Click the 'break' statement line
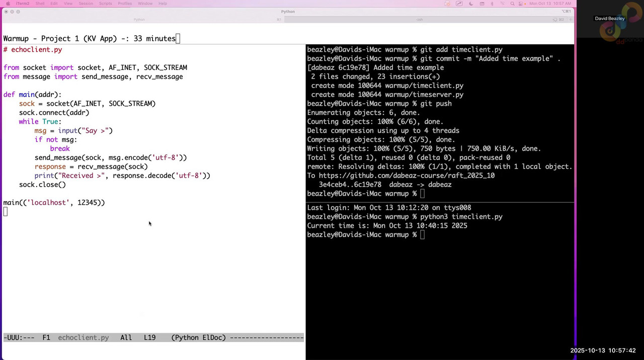 (x=60, y=149)
